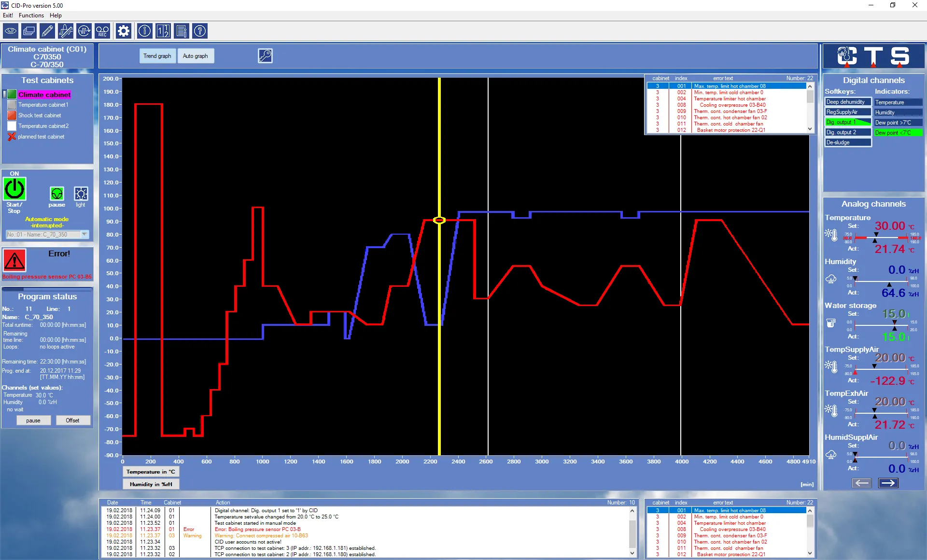Toggle the Dig. output 2 softkey
Screen dimensions: 927x560
click(848, 132)
